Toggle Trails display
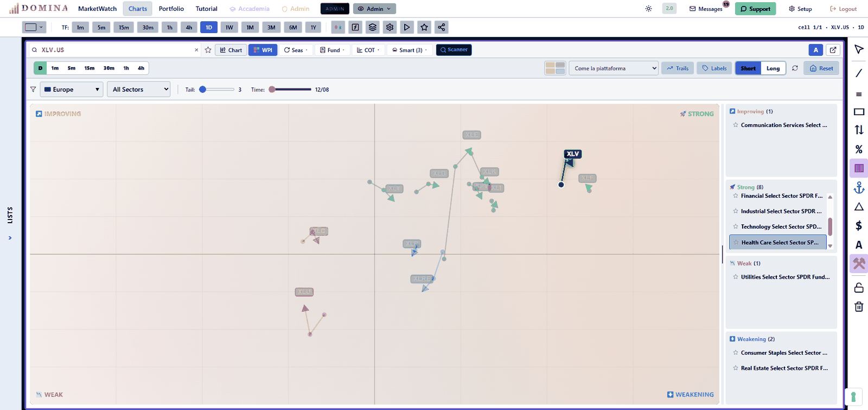This screenshot has width=868, height=410. pos(678,68)
